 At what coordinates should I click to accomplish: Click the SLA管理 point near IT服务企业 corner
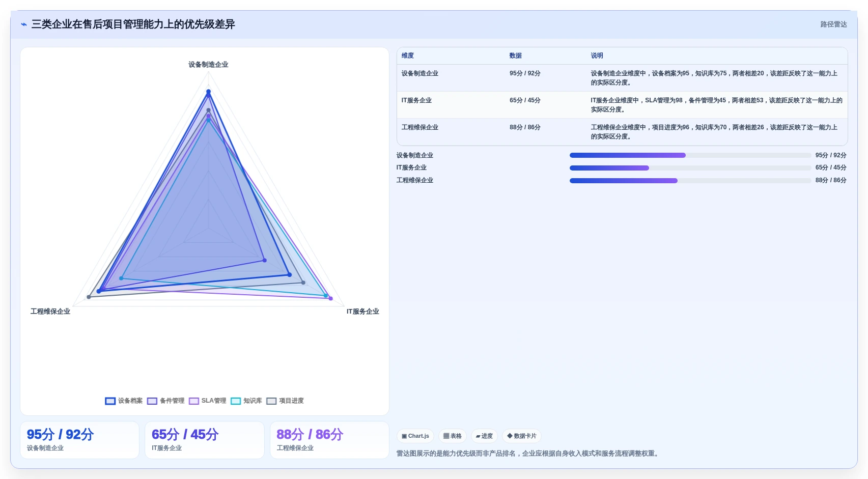pos(331,298)
